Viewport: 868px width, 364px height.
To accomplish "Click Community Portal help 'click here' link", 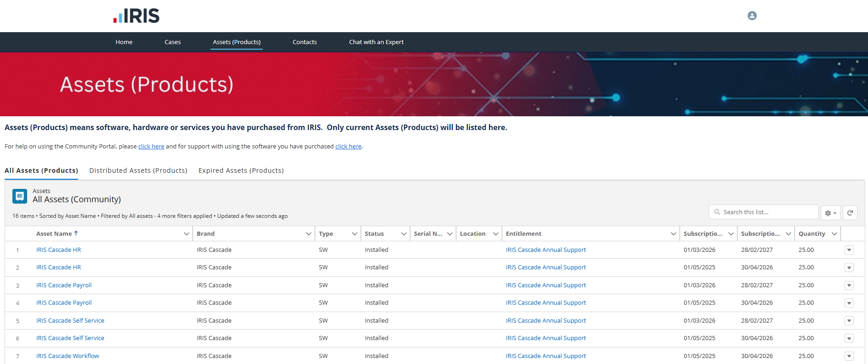I will click(151, 146).
